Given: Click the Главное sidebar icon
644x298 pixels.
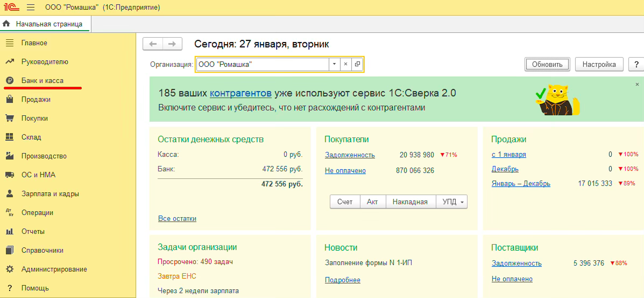Looking at the screenshot, I should [x=10, y=43].
